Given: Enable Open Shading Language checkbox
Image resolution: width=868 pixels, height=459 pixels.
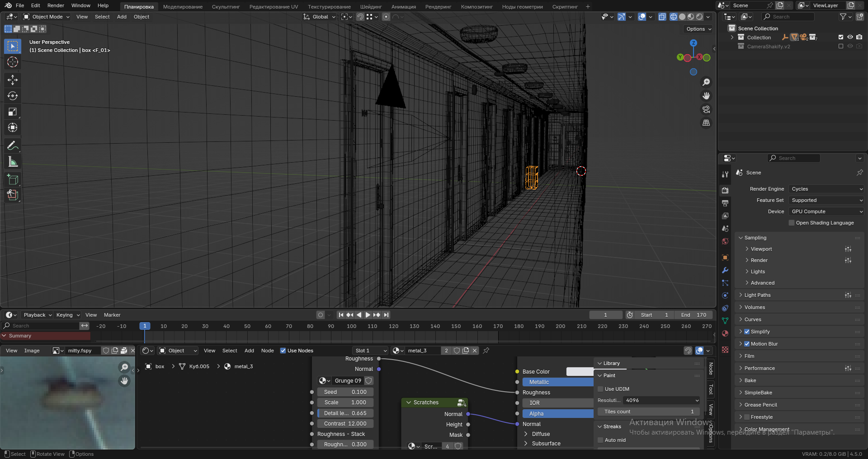Looking at the screenshot, I should 792,223.
